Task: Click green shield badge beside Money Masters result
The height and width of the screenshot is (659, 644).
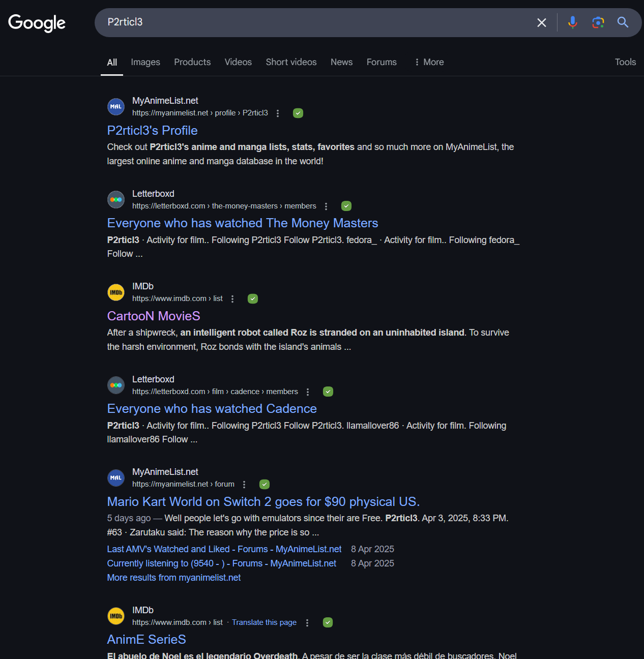Action: (346, 206)
